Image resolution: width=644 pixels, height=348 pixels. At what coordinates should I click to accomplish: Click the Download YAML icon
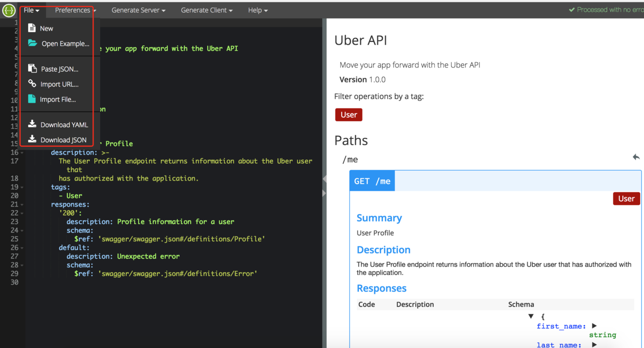tap(32, 124)
